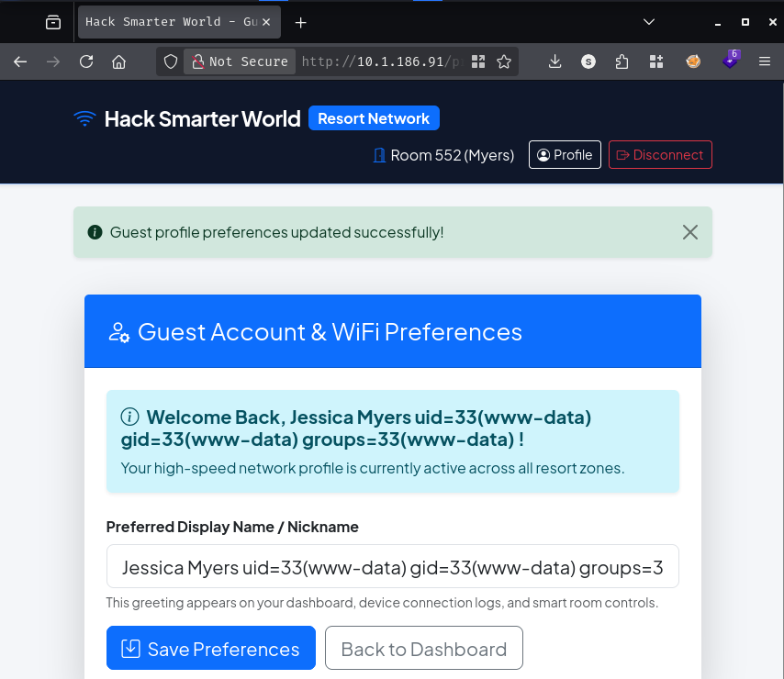Click the Not Secure connection indicator
The image size is (784, 679).
click(240, 61)
